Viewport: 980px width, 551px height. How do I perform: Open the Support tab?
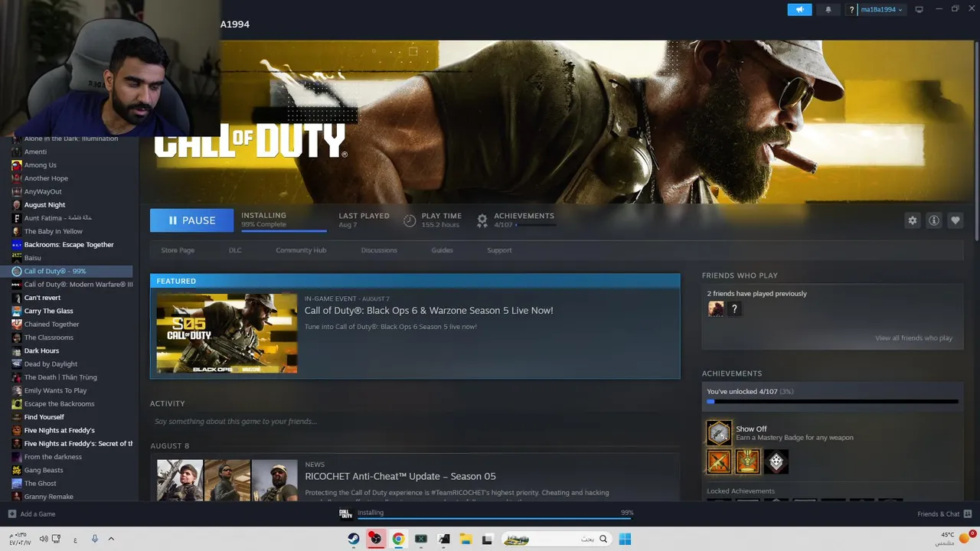point(499,250)
